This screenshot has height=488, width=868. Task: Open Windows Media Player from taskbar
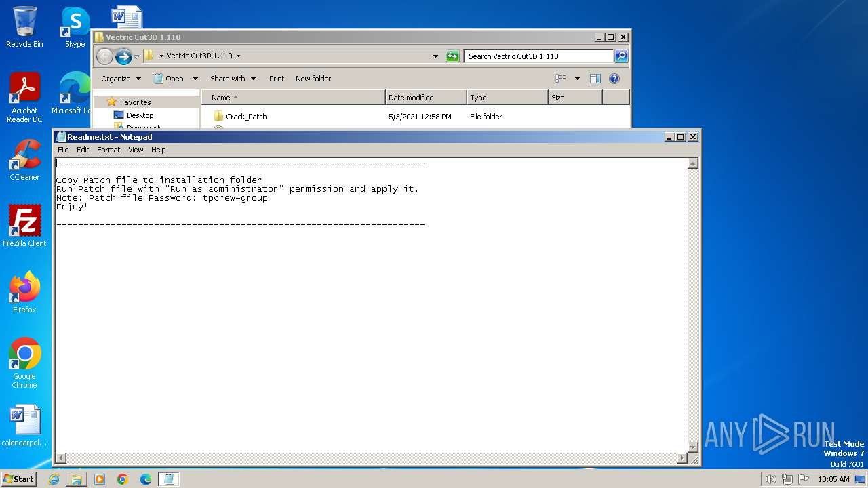pyautogui.click(x=100, y=479)
